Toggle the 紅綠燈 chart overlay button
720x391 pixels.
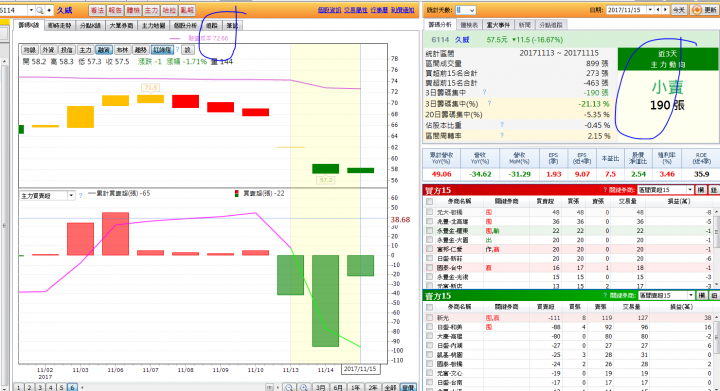tap(162, 50)
